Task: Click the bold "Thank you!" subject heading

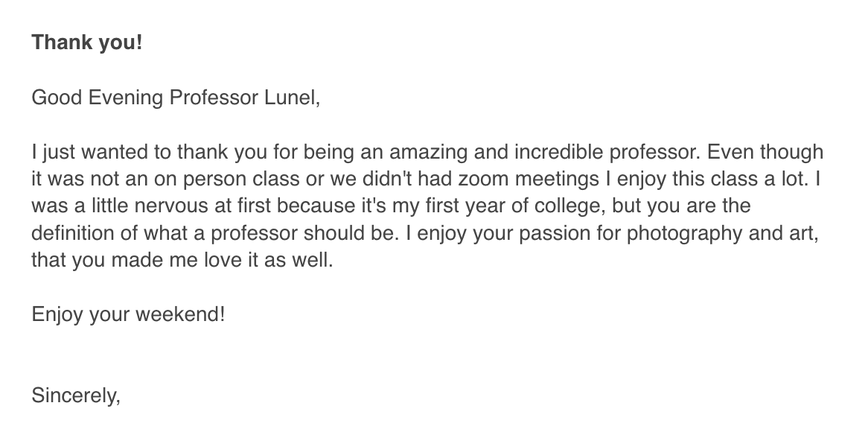Action: click(x=86, y=42)
